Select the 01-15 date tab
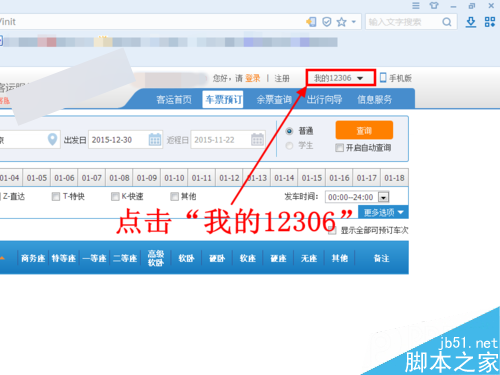 pyautogui.click(x=312, y=178)
